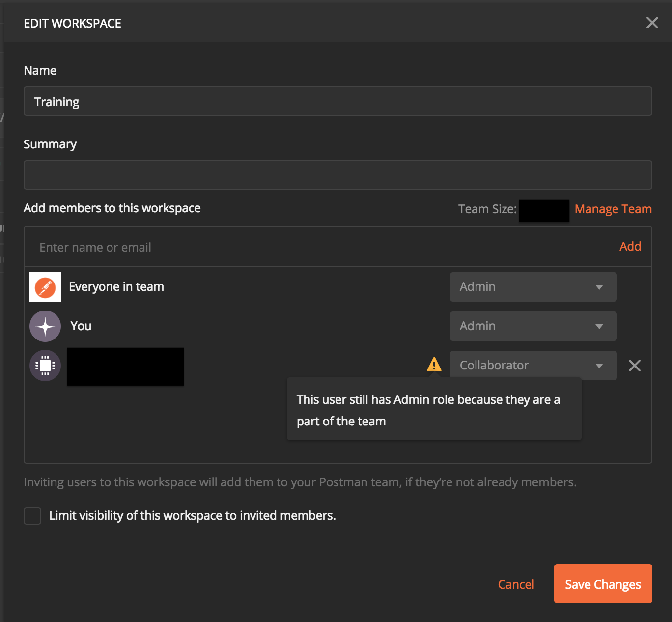Click the third member's chip avatar
The height and width of the screenshot is (622, 672).
tap(45, 366)
